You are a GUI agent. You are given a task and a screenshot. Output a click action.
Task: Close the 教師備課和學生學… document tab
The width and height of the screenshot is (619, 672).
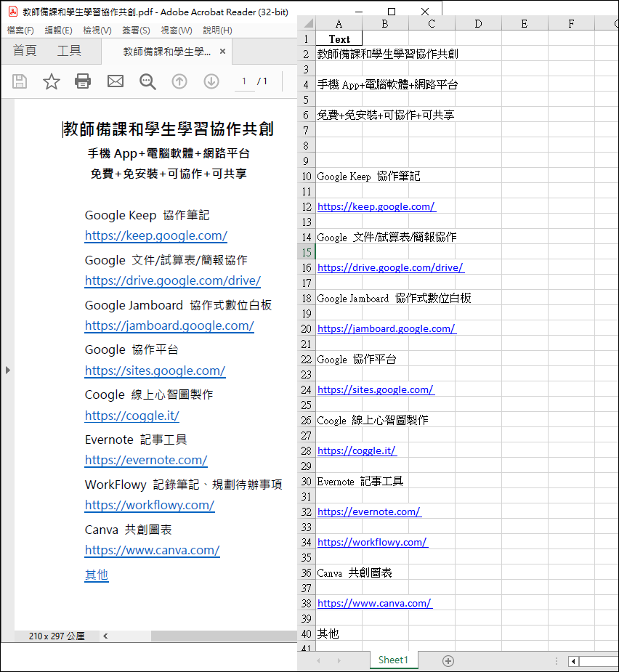[222, 52]
